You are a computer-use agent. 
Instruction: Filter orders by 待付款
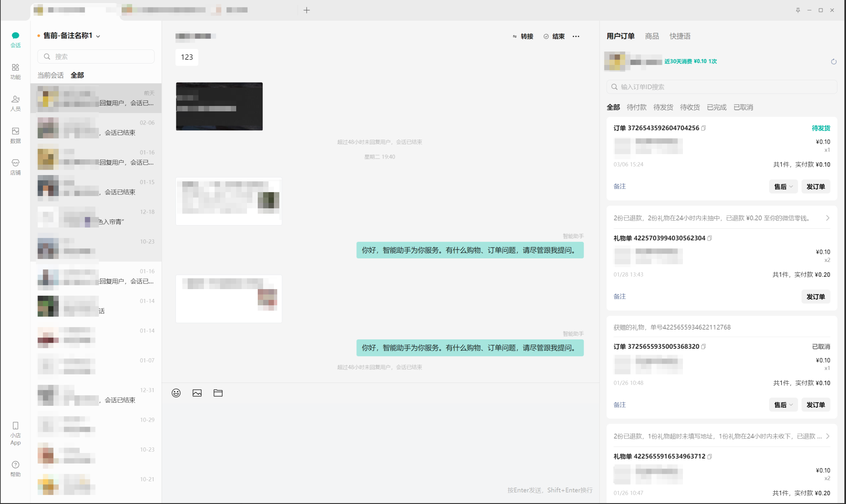click(636, 107)
